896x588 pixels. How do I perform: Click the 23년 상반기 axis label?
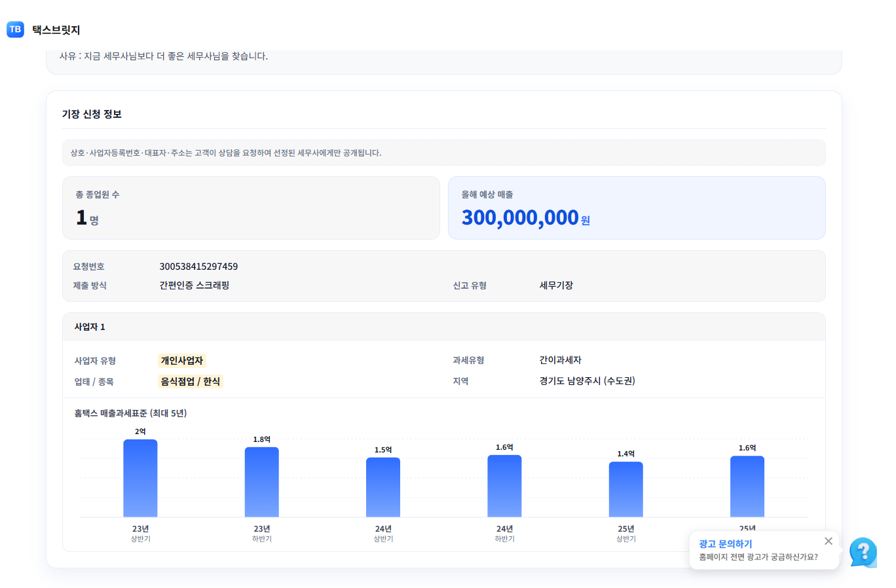point(140,534)
